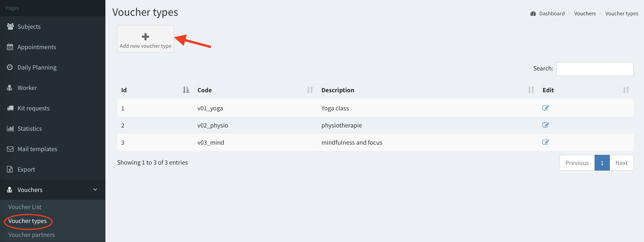Click edit icon for v01_yoga row
The image size is (644, 242).
[545, 108]
